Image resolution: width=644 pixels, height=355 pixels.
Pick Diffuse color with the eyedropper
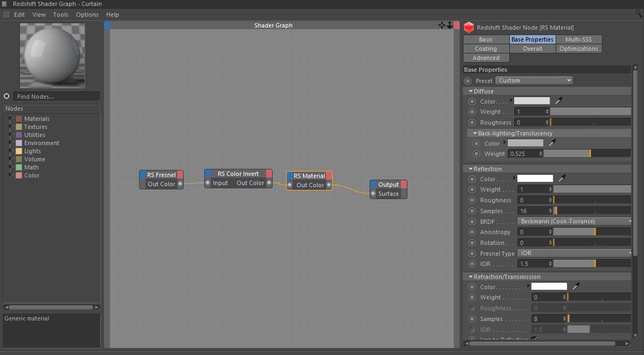click(558, 100)
